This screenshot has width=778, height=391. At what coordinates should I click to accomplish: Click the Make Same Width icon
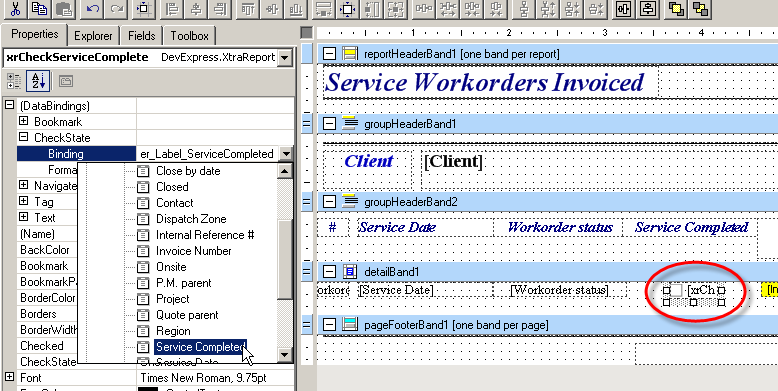[324, 8]
